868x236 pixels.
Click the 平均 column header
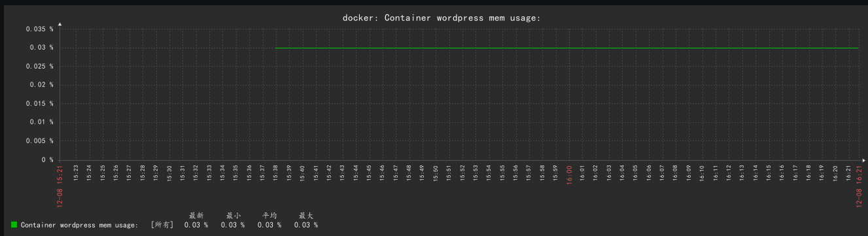(x=269, y=215)
